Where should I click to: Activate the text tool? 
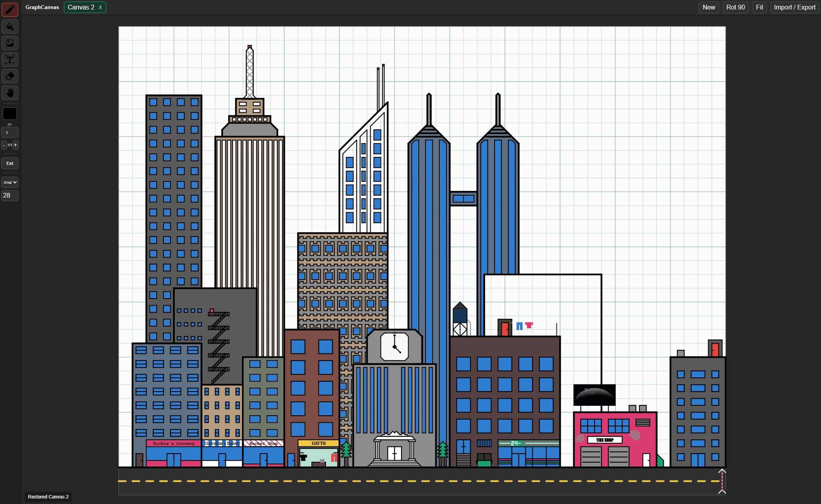point(10,60)
